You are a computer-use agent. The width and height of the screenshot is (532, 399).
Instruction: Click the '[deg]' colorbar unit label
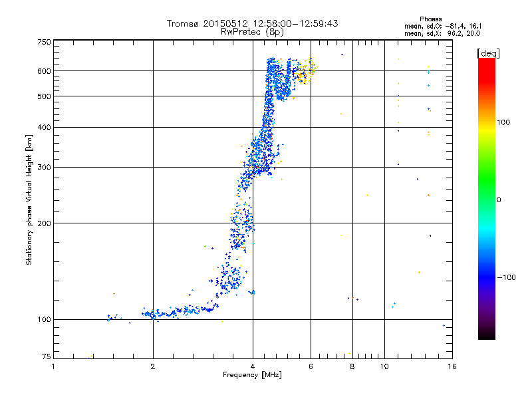[488, 53]
